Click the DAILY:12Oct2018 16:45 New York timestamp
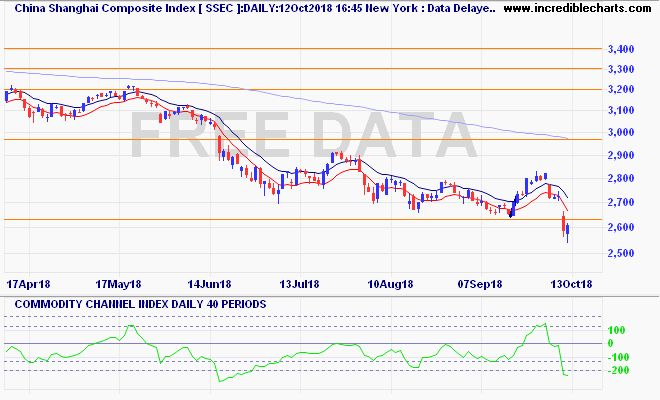Viewport: 660px width, 400px height. 335,8
